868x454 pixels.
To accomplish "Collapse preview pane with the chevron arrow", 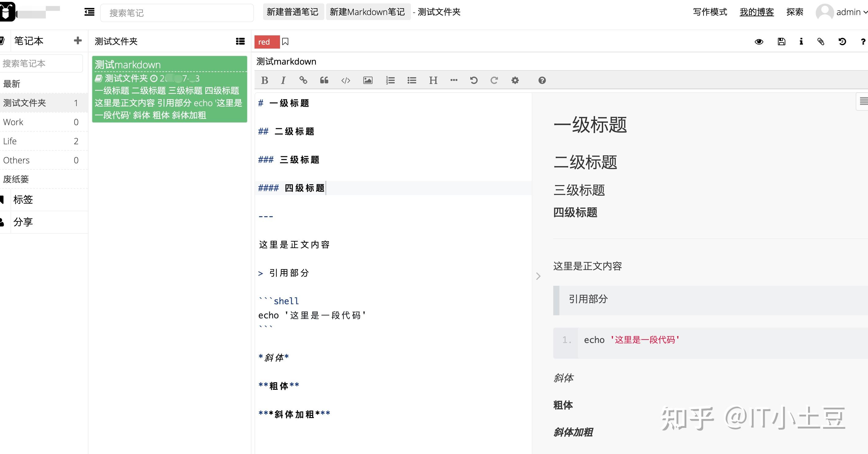I will [x=538, y=276].
